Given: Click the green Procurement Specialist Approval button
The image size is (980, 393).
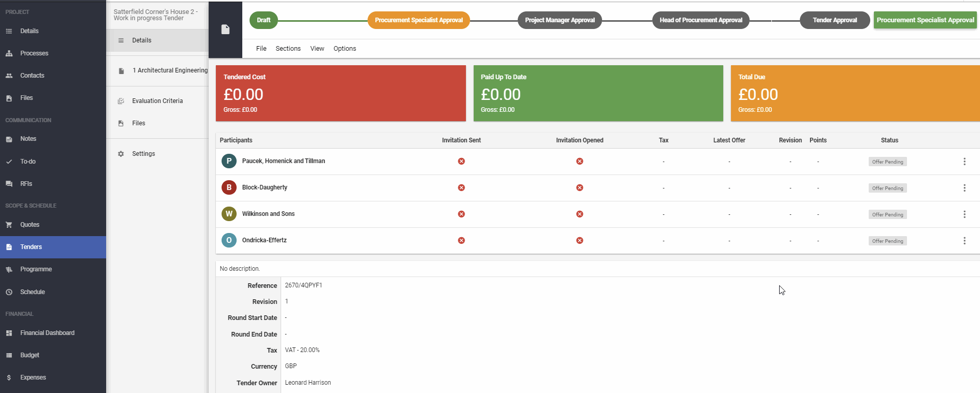Looking at the screenshot, I should [x=925, y=20].
